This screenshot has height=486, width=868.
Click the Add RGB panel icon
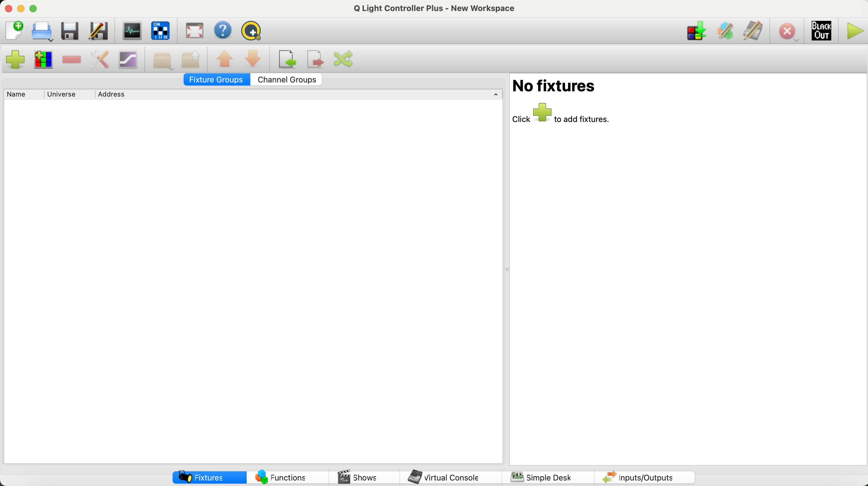(43, 59)
